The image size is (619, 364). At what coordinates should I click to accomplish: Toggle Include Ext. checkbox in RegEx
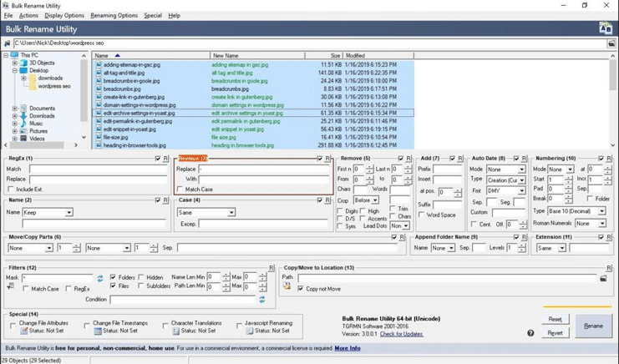pyautogui.click(x=11, y=190)
